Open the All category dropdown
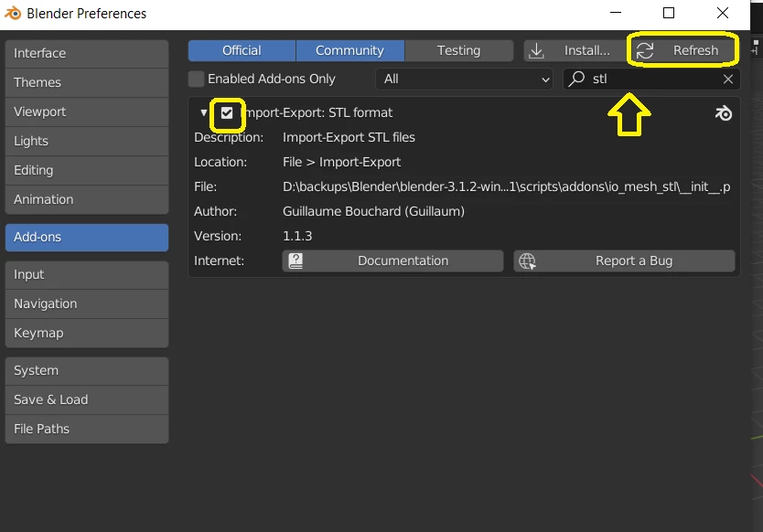Screen dimensions: 763x532 pos(464,79)
